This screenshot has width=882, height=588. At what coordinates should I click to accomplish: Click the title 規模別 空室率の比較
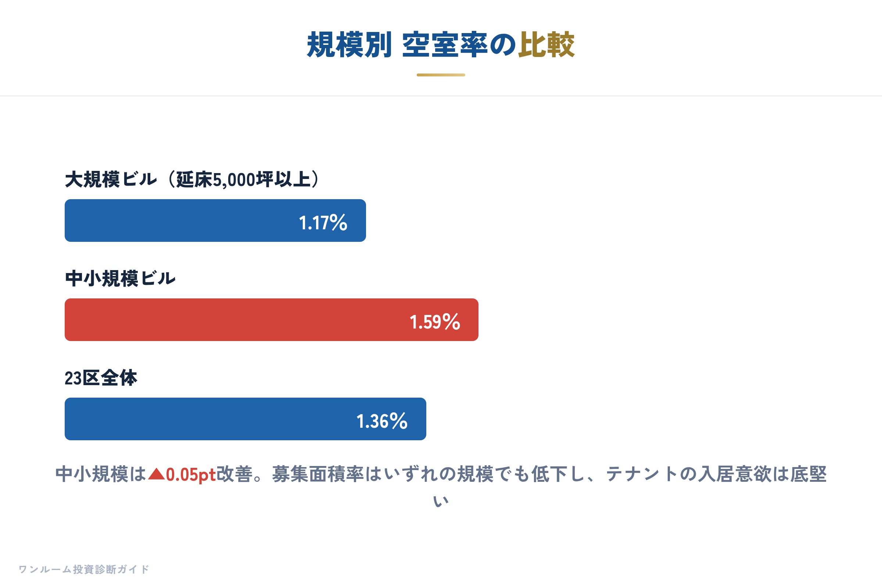point(441,45)
